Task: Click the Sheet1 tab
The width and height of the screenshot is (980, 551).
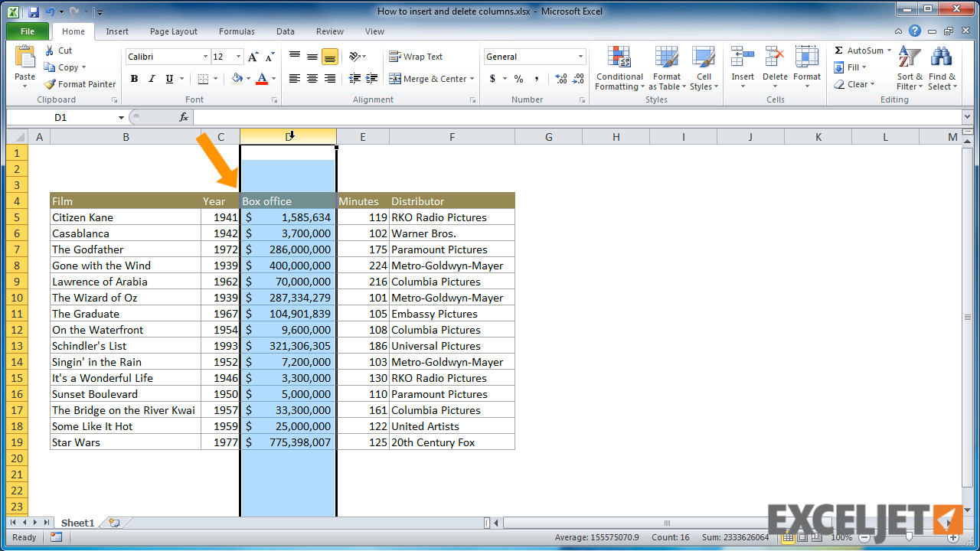Action: click(77, 523)
